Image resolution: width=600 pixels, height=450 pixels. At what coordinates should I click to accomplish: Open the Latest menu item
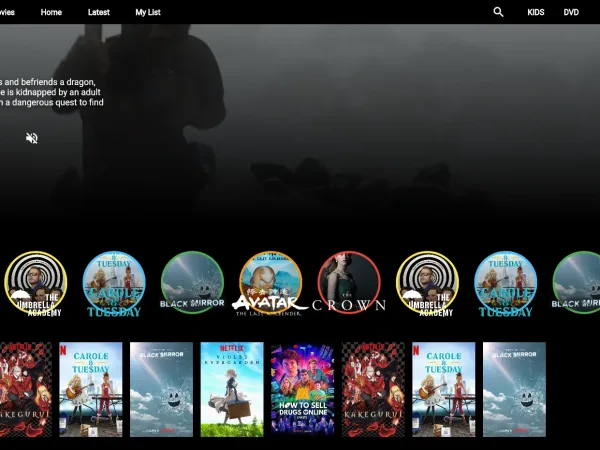pos(99,12)
